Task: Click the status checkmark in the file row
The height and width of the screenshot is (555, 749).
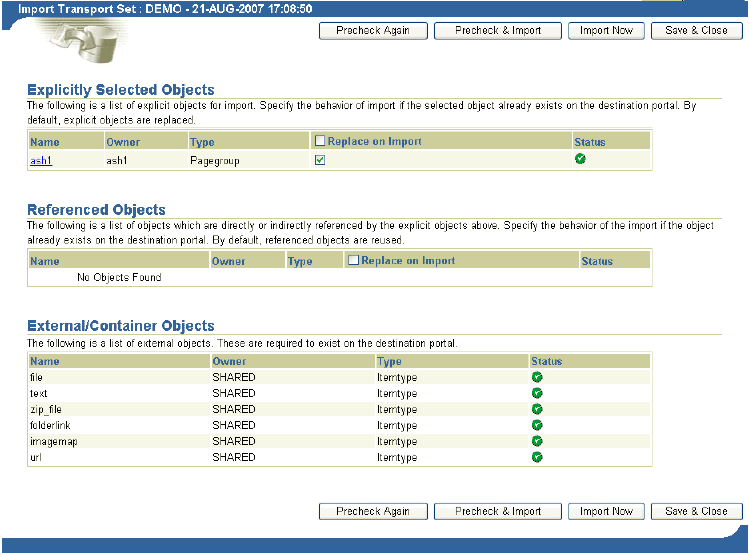Action: (x=537, y=377)
